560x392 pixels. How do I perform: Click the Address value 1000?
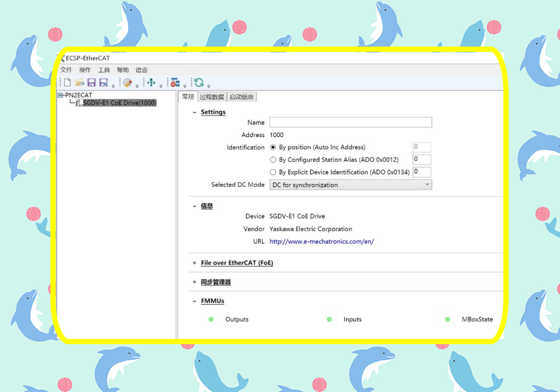[x=276, y=135]
